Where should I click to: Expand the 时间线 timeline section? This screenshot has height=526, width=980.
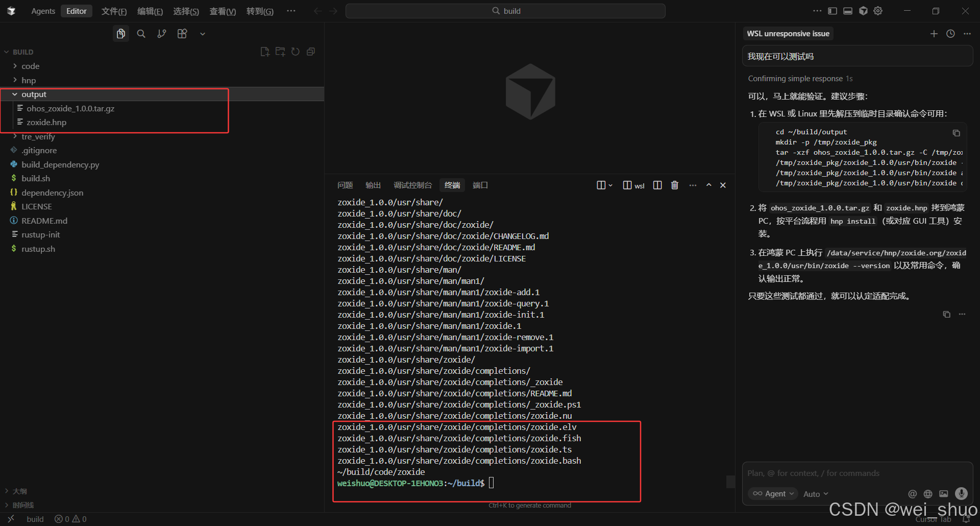pyautogui.click(x=23, y=505)
